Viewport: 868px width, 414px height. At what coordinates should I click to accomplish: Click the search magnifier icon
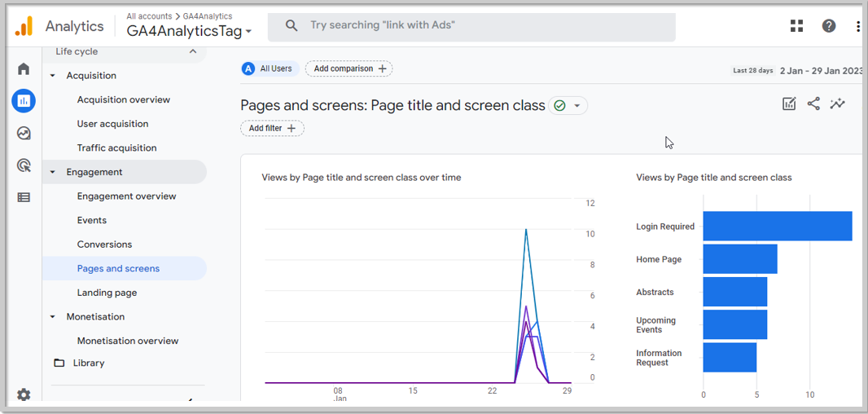(292, 25)
